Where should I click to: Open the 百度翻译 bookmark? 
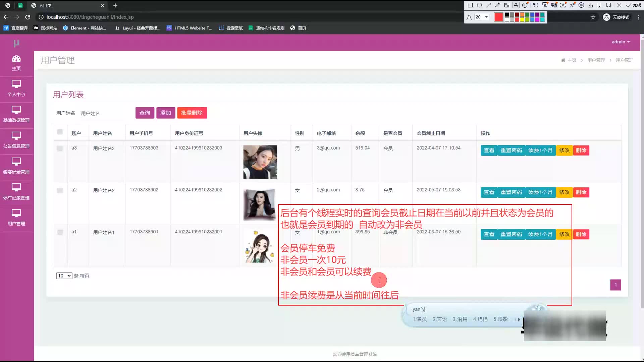tap(16, 28)
